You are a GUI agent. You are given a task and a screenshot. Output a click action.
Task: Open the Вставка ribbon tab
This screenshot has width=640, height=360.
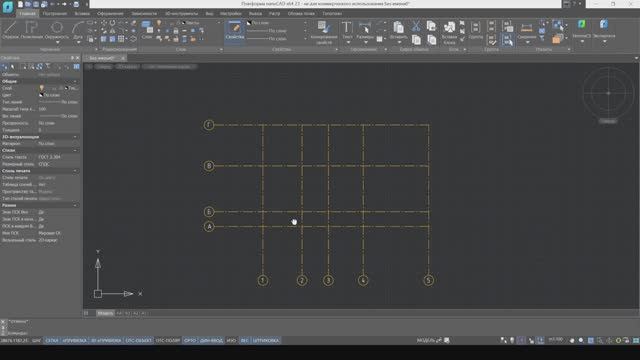(x=82, y=14)
